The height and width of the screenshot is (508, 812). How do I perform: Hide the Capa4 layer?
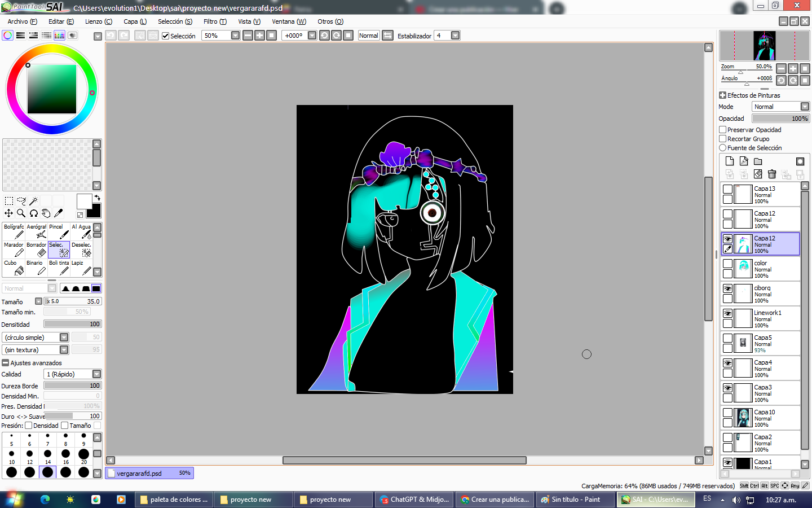728,363
